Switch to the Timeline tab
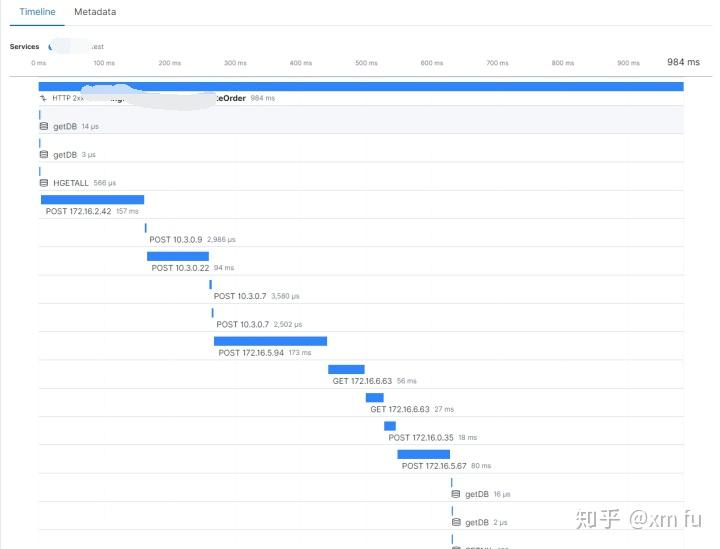The image size is (720, 549). coord(38,12)
